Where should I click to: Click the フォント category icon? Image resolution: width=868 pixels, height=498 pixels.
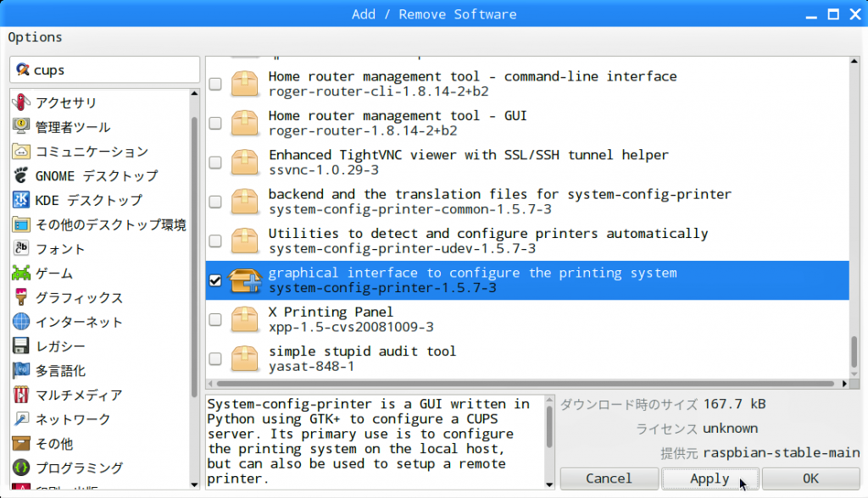21,248
